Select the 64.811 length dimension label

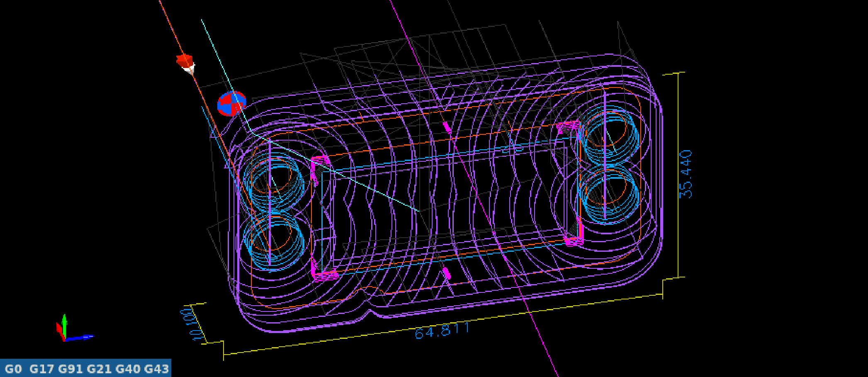pyautogui.click(x=442, y=331)
